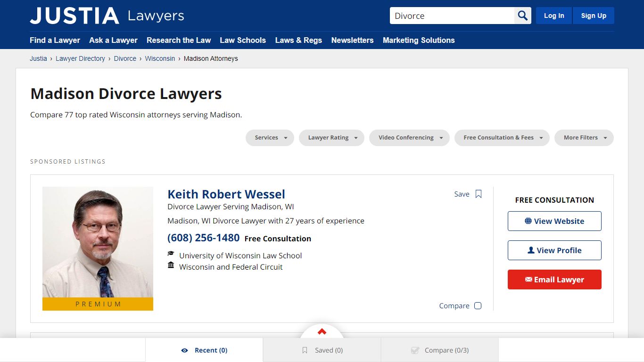Viewport: 644px width, 362px height.
Task: Switch to the Recent (0) tab
Action: [x=204, y=350]
